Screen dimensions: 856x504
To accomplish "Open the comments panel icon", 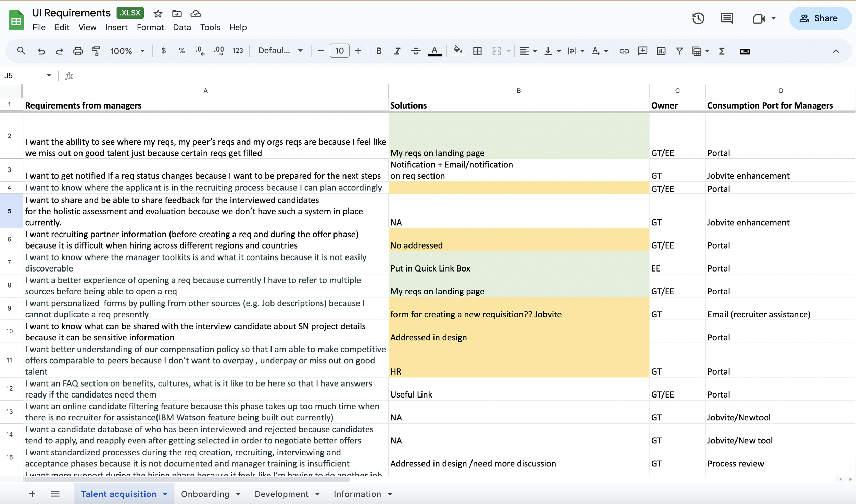I will 727,18.
